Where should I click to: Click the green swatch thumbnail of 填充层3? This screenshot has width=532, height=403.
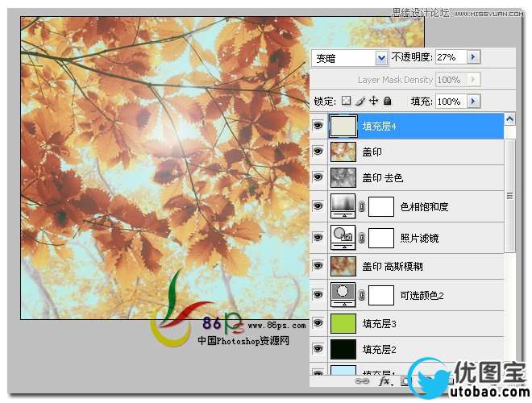coord(343,323)
